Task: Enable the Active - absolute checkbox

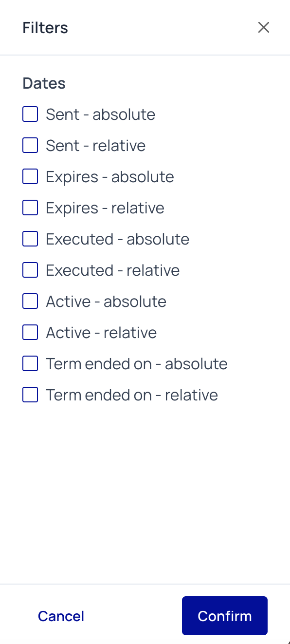Action: pyautogui.click(x=30, y=302)
